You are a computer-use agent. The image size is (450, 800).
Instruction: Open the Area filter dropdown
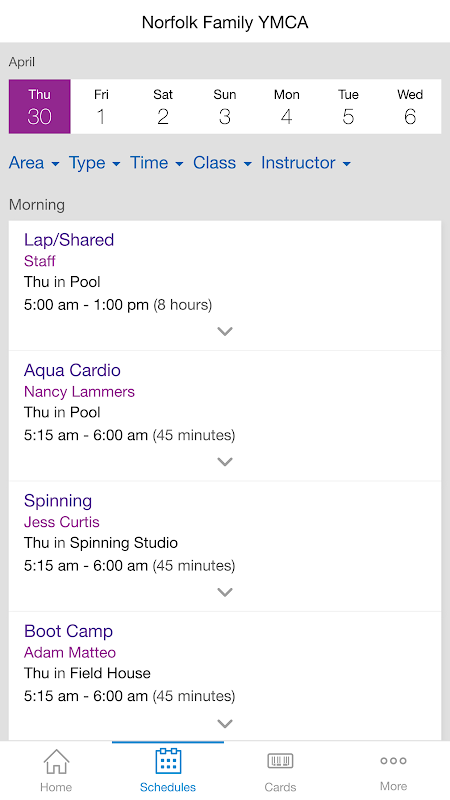pyautogui.click(x=34, y=163)
